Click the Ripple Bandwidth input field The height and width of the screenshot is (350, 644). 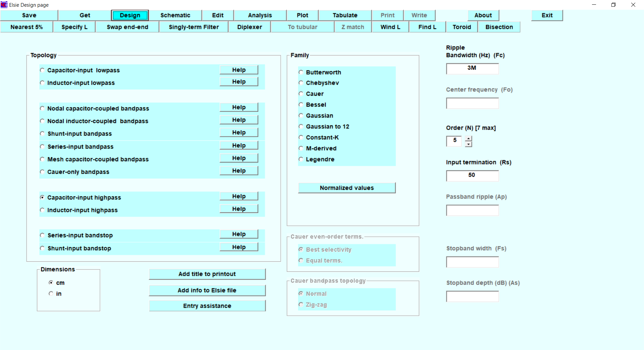tap(472, 69)
